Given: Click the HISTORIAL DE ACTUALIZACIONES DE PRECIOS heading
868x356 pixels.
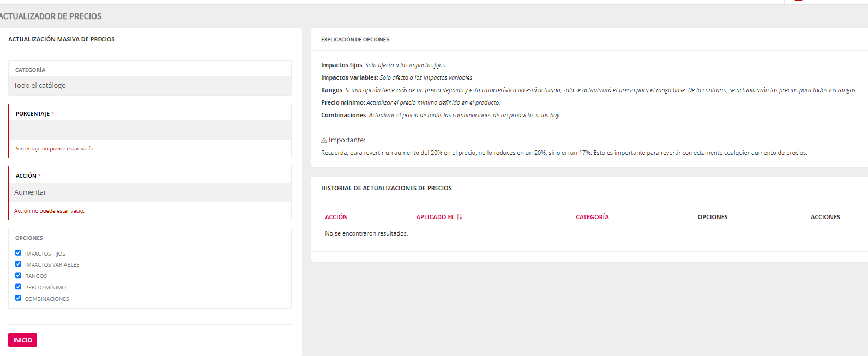Looking at the screenshot, I should coord(386,188).
